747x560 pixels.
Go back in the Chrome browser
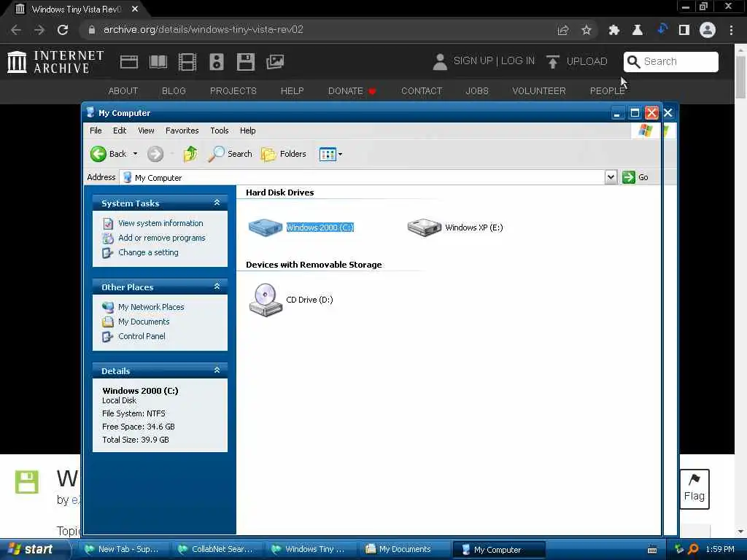[x=16, y=30]
